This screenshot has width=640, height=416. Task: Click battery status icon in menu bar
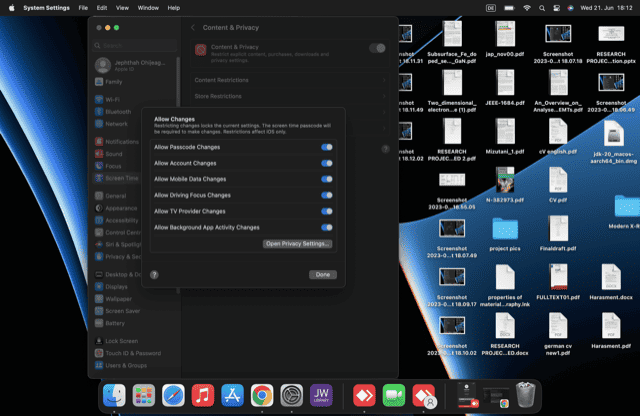(x=509, y=8)
